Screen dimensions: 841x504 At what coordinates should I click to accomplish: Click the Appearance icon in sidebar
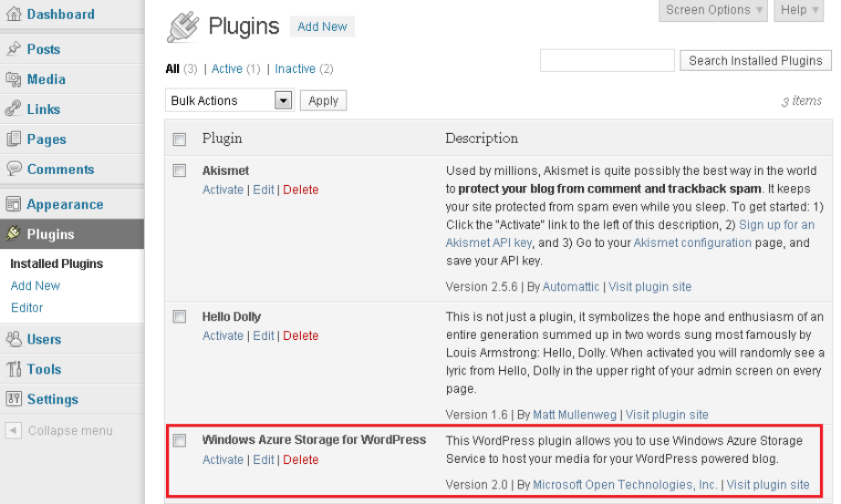point(13,205)
